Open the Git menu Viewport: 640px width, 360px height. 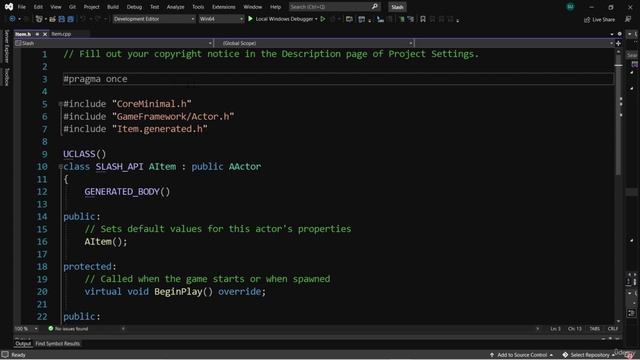[x=72, y=7]
